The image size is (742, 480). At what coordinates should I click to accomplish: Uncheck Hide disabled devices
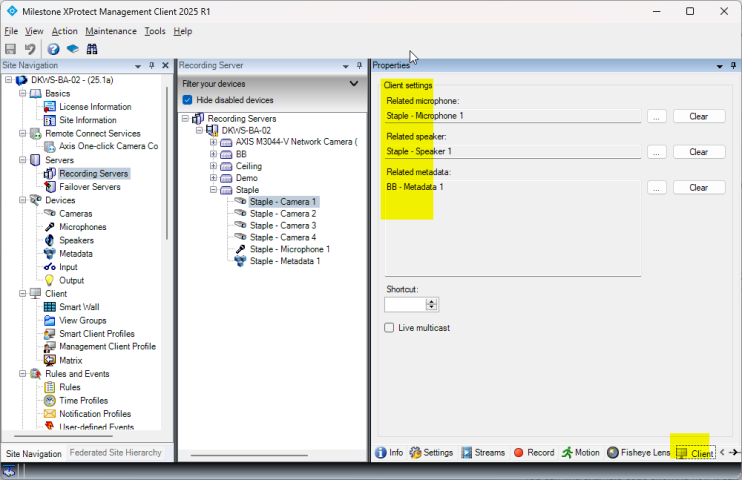(188, 100)
